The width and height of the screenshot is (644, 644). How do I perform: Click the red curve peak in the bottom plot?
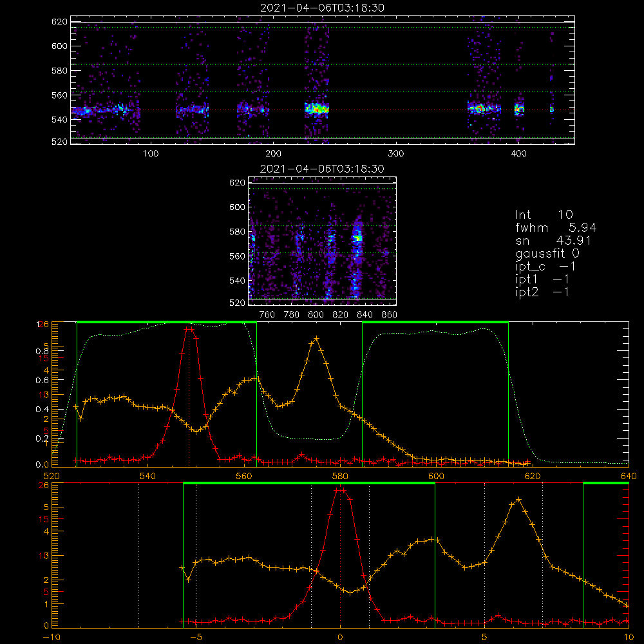[341, 490]
